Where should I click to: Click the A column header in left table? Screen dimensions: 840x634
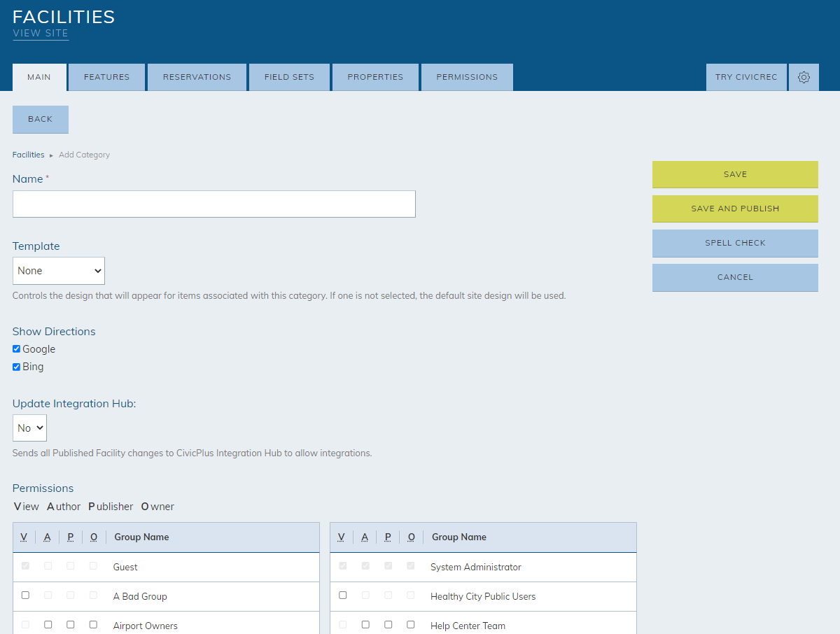coord(48,537)
